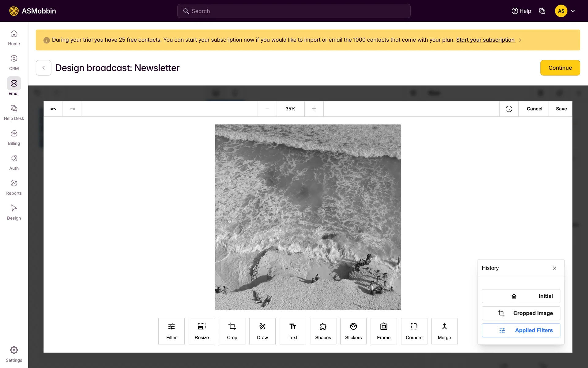588x368 pixels.
Task: Add Stickers to the image
Action: click(x=353, y=331)
